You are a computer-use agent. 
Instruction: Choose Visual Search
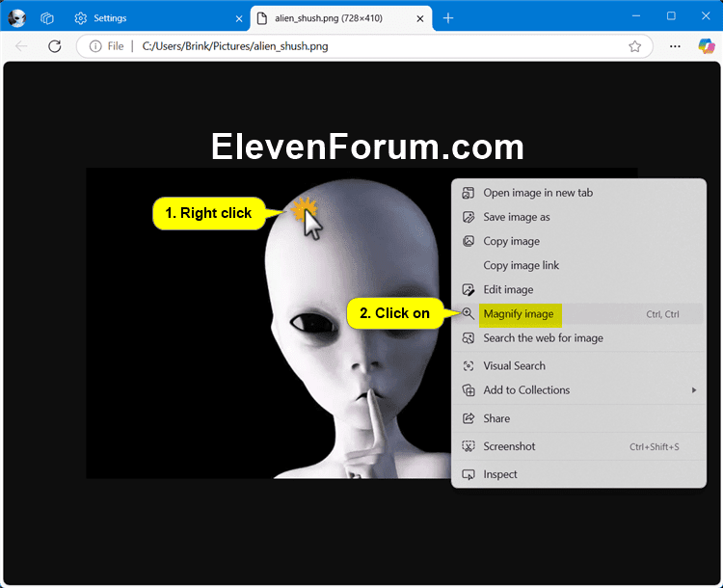(x=578, y=365)
